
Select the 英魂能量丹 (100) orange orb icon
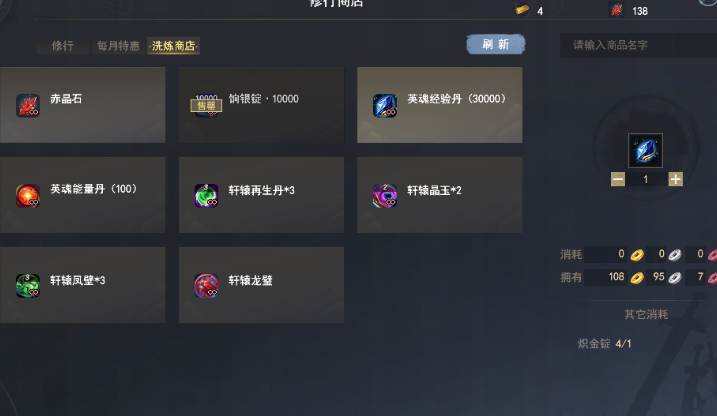[28, 196]
